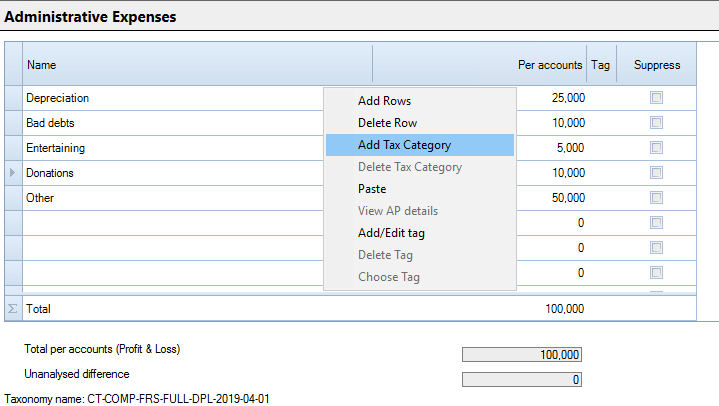Click the 25,000 amount for Depreciation
Viewport: 719px width, 406px height.
pyautogui.click(x=568, y=98)
